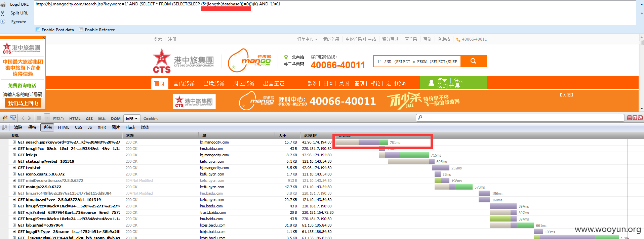644x239 pixels.
Task: Filter Net requests by Flash
Action: [130, 127]
